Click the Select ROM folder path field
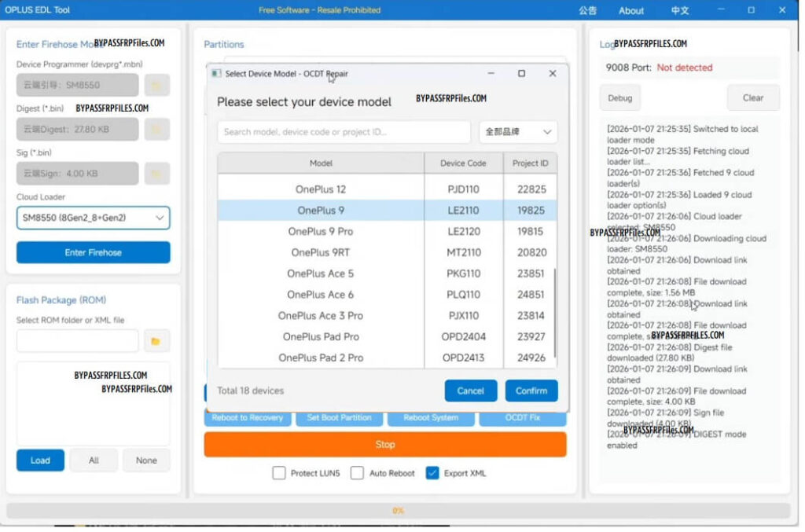This screenshot has width=805, height=532. point(78,341)
